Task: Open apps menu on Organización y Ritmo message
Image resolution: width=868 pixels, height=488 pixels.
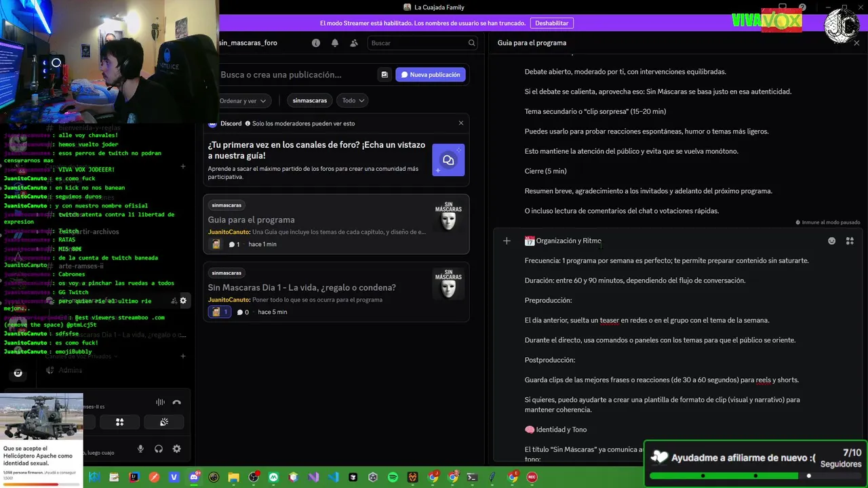Action: pos(850,241)
